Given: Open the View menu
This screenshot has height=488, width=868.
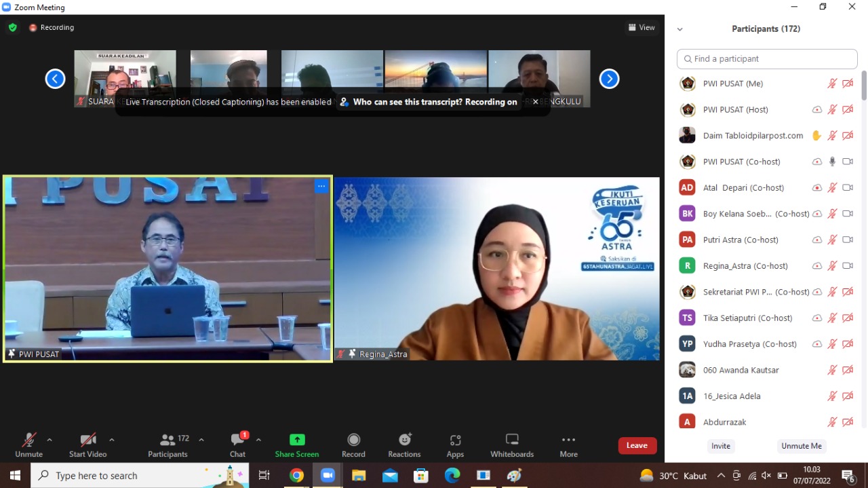Looking at the screenshot, I should pos(642,27).
